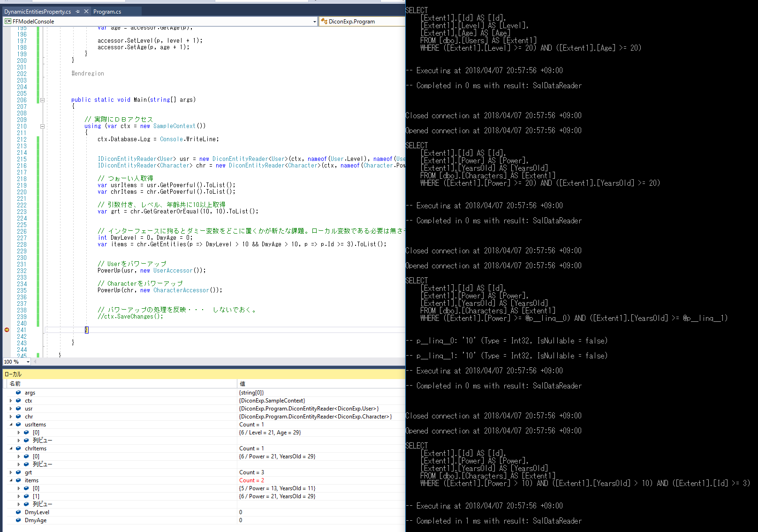Click the object icon beside args variable

pyautogui.click(x=18, y=393)
